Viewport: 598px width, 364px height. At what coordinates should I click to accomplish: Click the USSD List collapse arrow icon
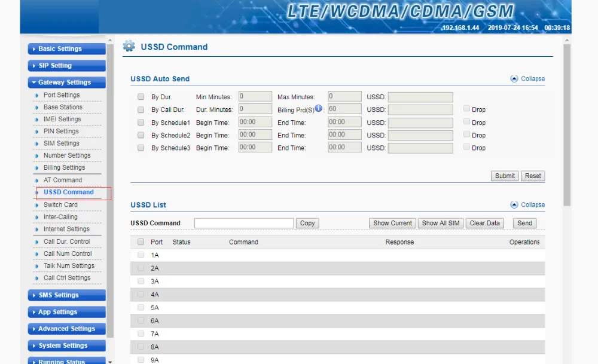pos(514,204)
